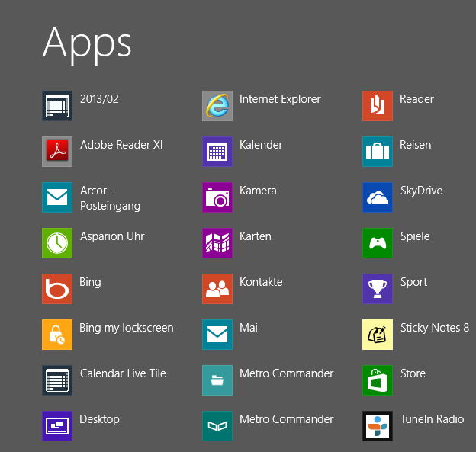Click the "SkyDrive" label text

[x=421, y=191]
